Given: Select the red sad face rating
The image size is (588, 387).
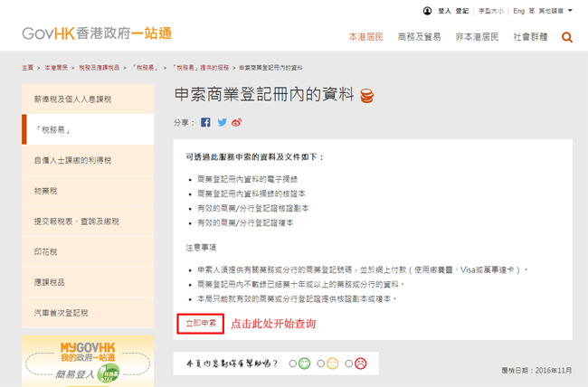Looking at the screenshot, I should [x=359, y=363].
